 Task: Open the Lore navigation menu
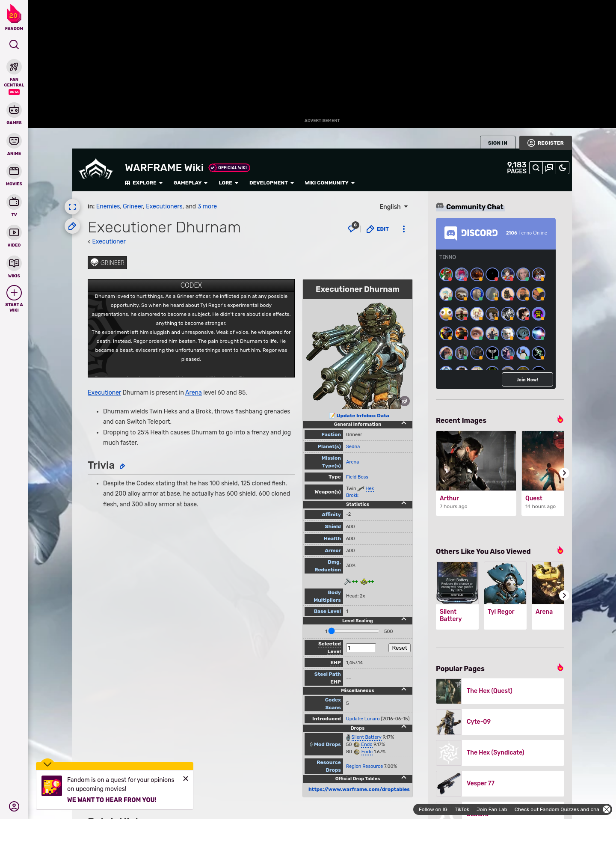(x=228, y=183)
